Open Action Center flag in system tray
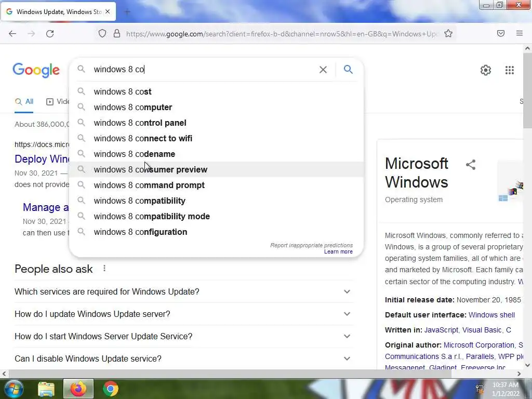Viewport: 532px width, 399px height. pos(480,389)
